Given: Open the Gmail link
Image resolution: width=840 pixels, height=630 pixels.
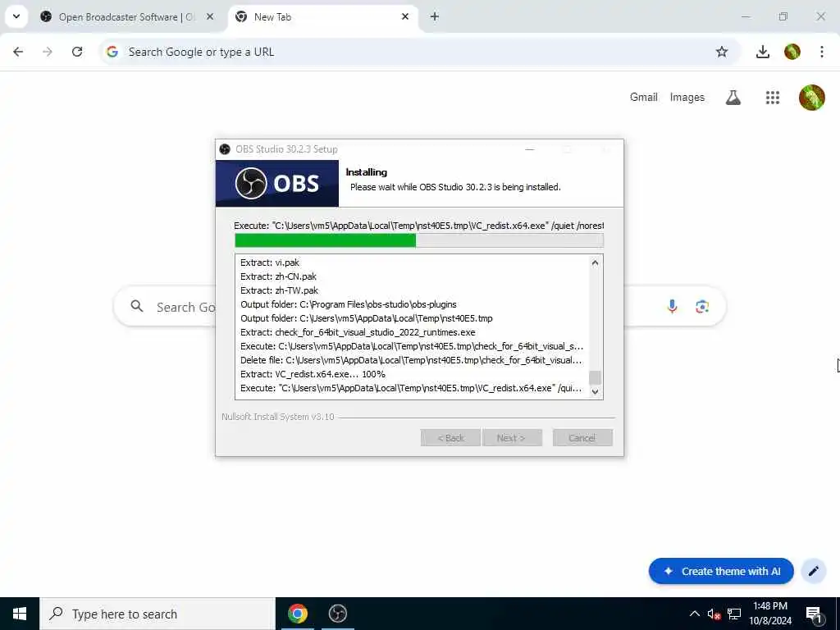Looking at the screenshot, I should click(643, 97).
